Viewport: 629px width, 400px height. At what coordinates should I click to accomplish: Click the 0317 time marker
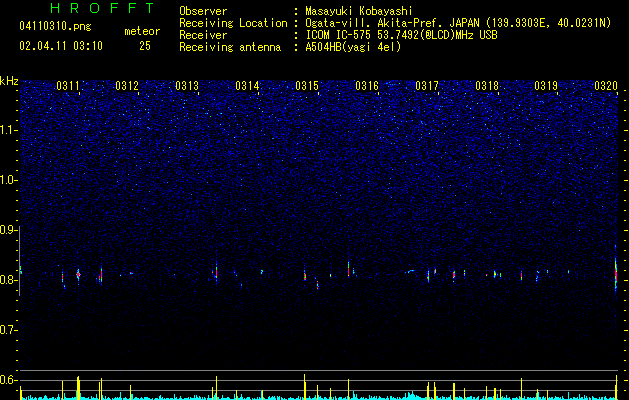427,86
